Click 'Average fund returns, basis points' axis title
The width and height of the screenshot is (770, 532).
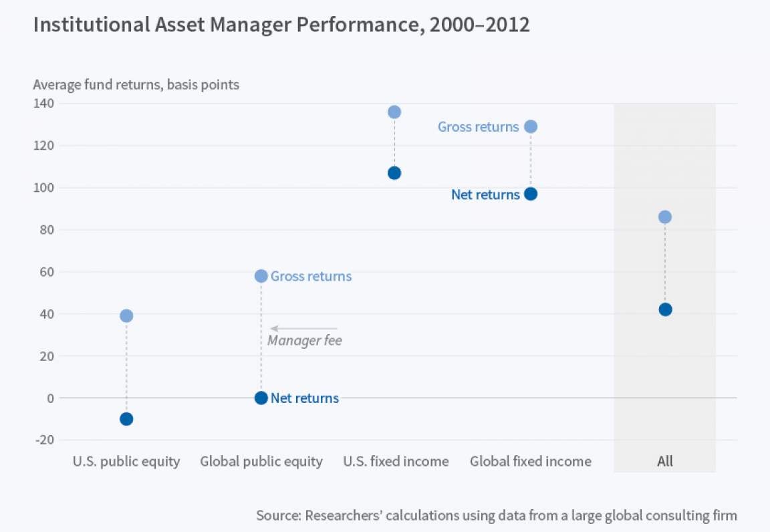pyautogui.click(x=136, y=85)
